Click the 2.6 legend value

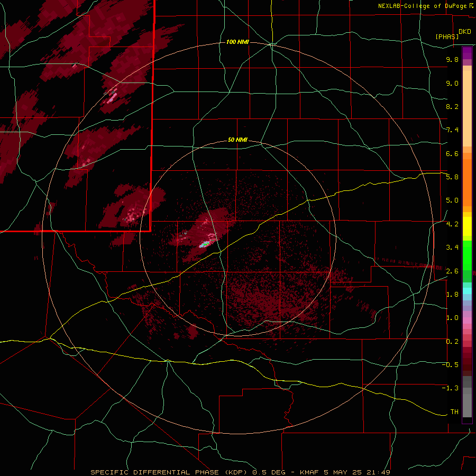tap(452, 271)
